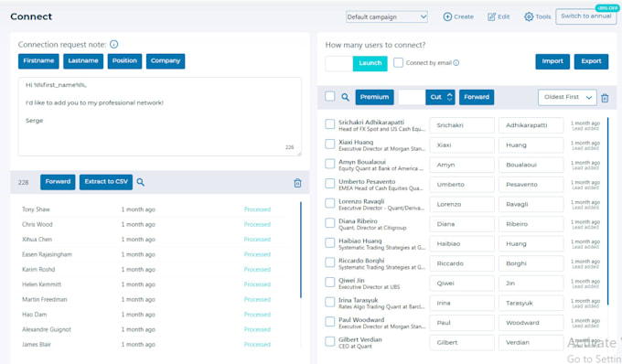Click the Riccardo Borghi lead name
The height and width of the screenshot is (364, 622).
361,261
